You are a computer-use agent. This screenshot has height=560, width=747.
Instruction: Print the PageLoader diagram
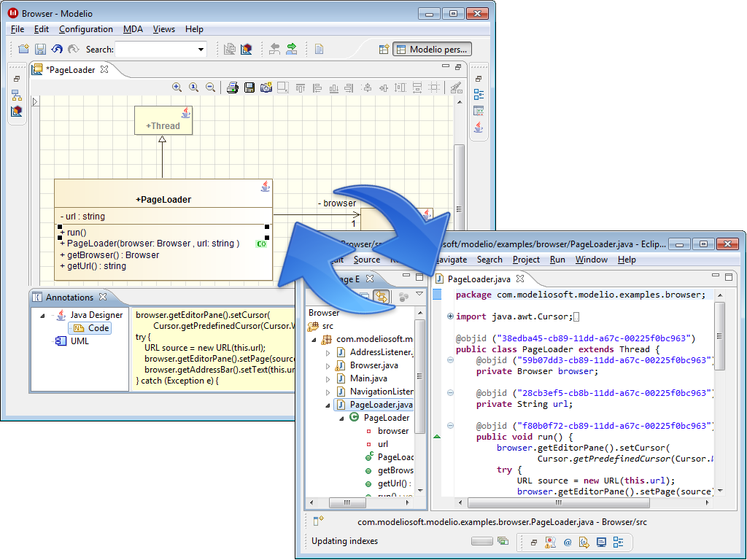coord(233,87)
